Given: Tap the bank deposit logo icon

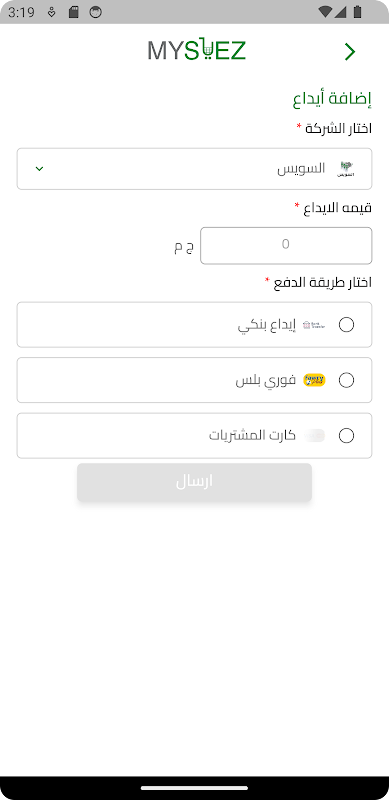Looking at the screenshot, I should 314,324.
